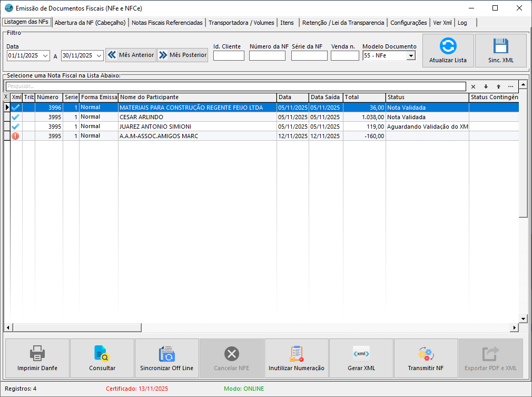Click the horizontal scrollbar right arrow

click(x=514, y=327)
